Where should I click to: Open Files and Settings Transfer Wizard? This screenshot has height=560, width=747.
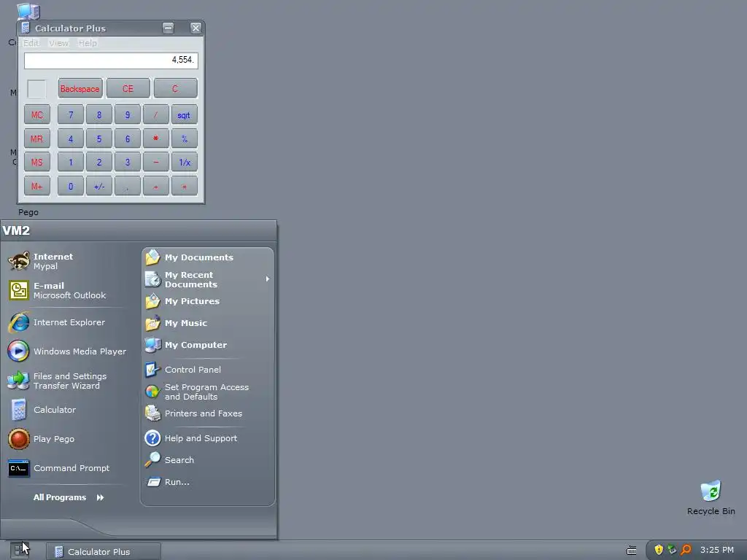[57, 381]
